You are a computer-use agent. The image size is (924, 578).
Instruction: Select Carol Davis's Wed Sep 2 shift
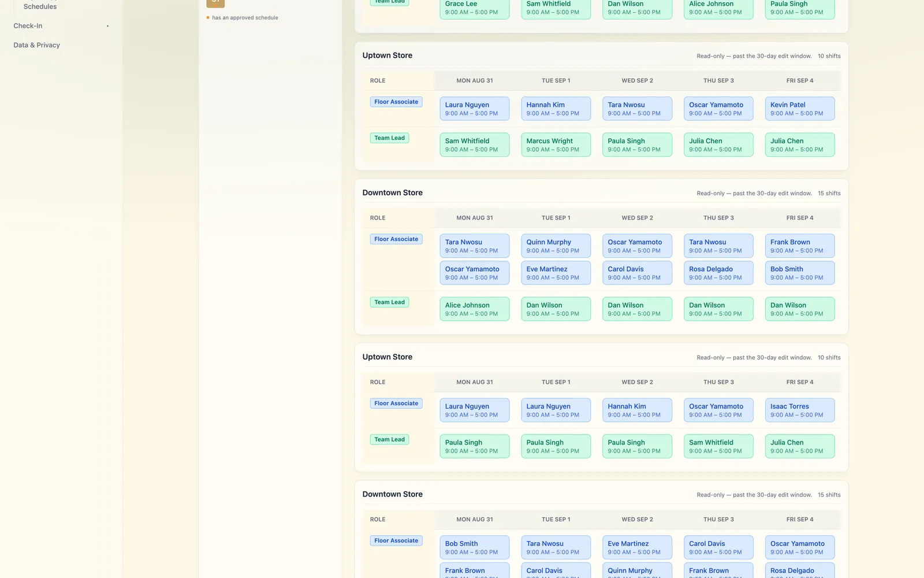tap(637, 273)
